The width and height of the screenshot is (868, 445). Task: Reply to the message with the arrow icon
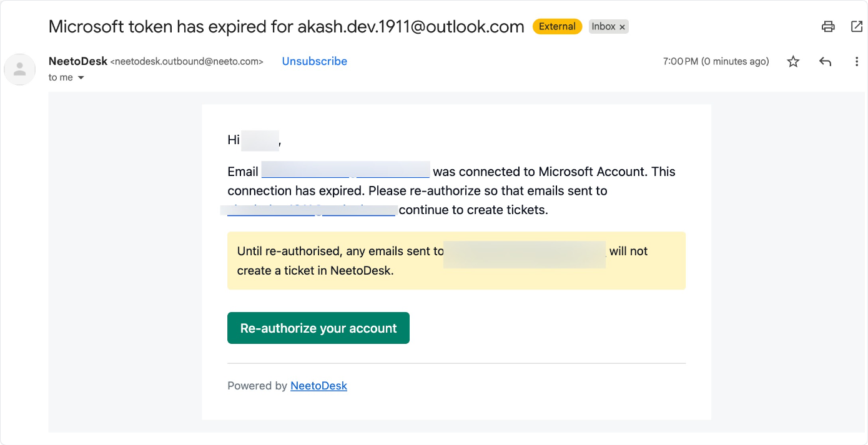825,61
